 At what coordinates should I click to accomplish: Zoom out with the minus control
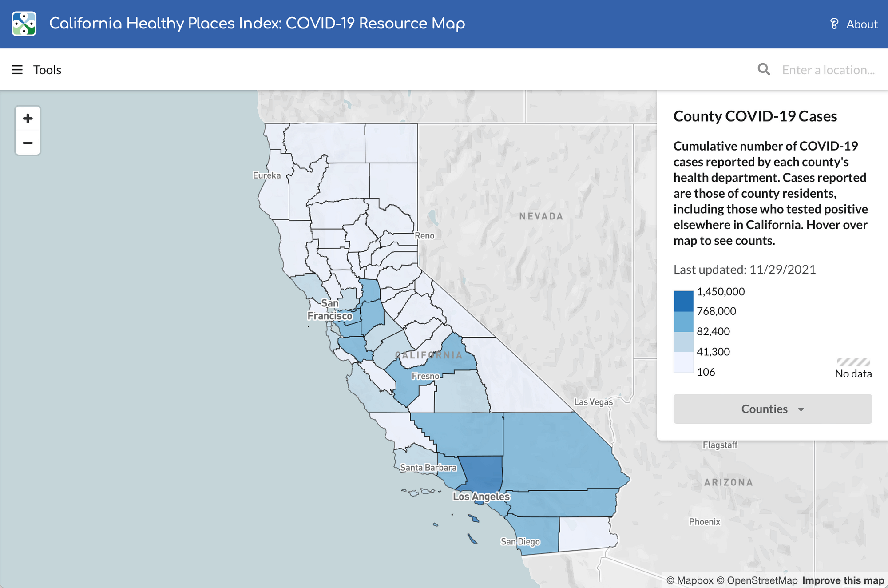click(28, 143)
